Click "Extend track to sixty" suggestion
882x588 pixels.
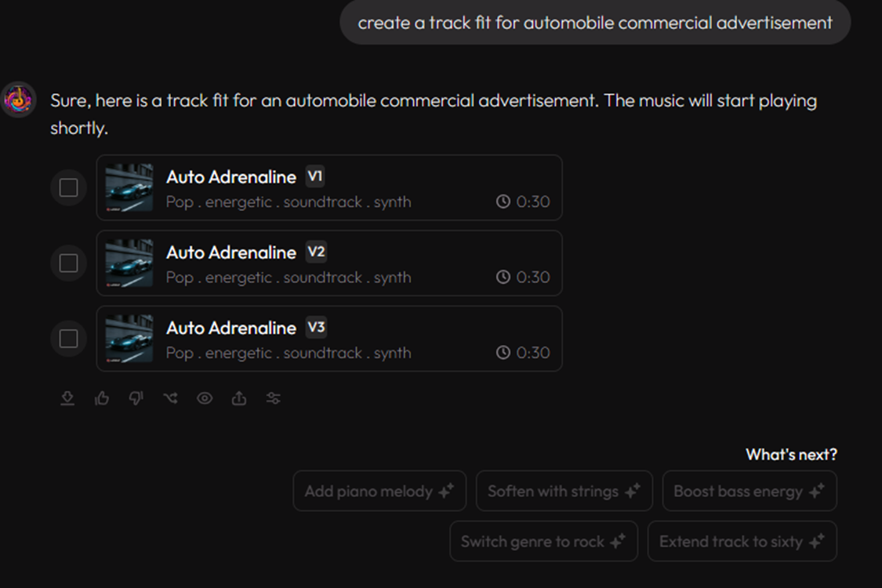coord(742,542)
